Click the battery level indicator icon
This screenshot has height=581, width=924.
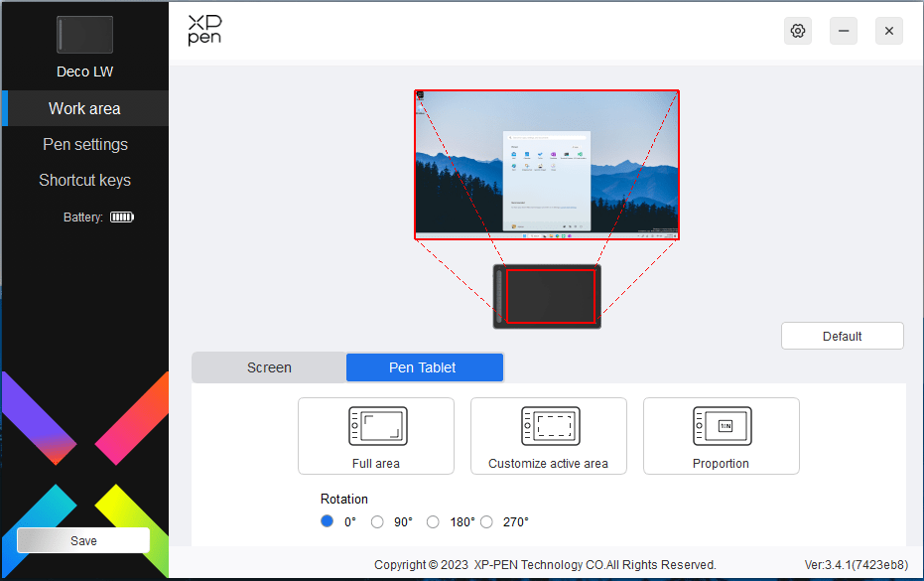click(122, 218)
